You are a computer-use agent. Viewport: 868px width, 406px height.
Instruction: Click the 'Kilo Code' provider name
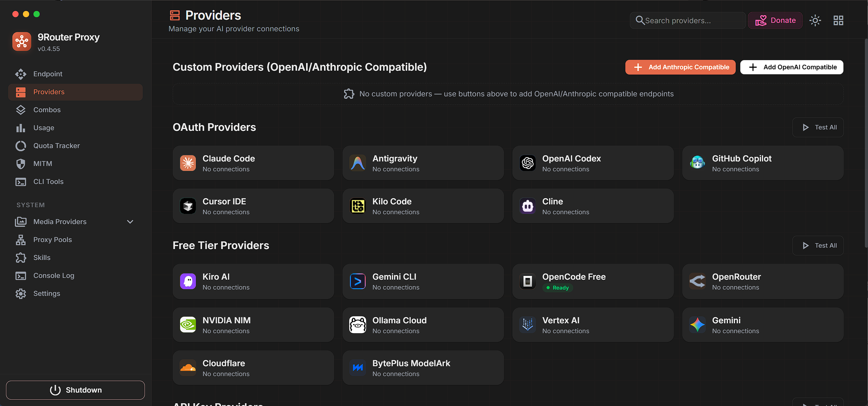tap(392, 202)
